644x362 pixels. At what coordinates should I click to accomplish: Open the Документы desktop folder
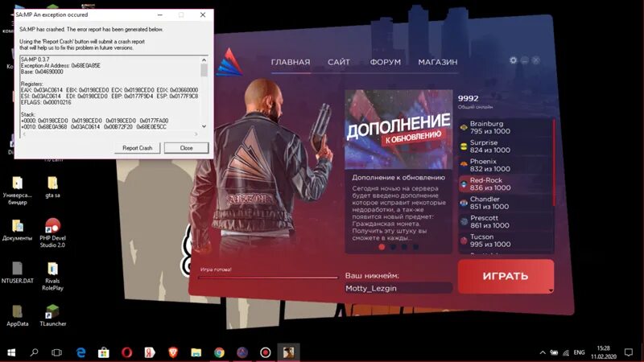(17, 230)
